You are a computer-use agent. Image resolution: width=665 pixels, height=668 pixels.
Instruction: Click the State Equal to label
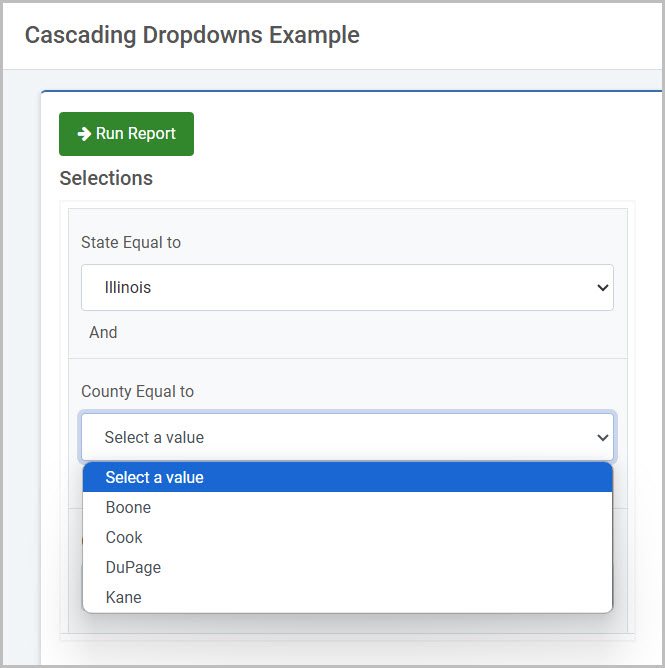pyautogui.click(x=131, y=242)
